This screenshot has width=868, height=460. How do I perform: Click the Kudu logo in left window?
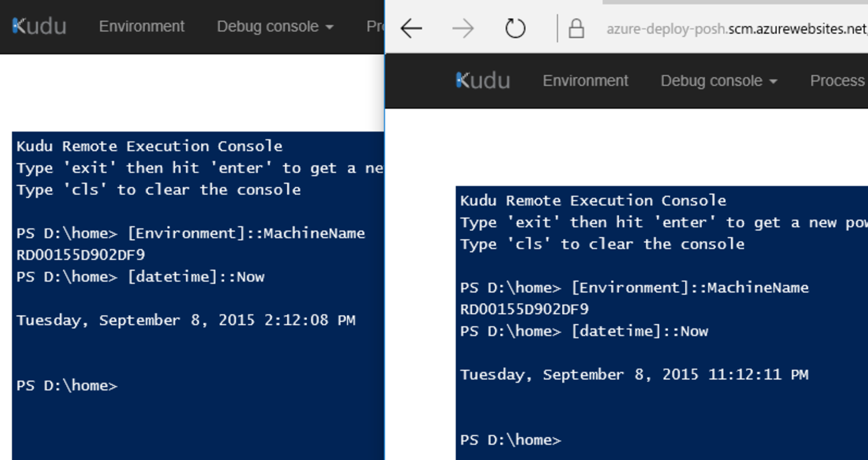coord(39,26)
